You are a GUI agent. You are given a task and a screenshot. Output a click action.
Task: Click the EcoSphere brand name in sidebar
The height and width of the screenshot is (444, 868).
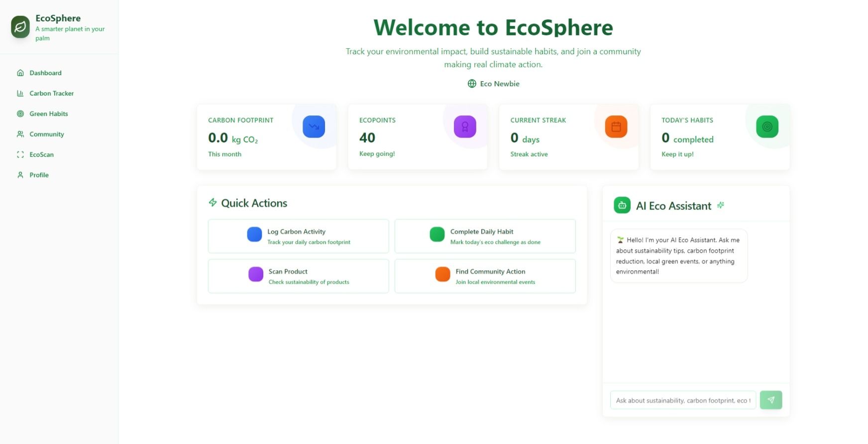tap(58, 18)
